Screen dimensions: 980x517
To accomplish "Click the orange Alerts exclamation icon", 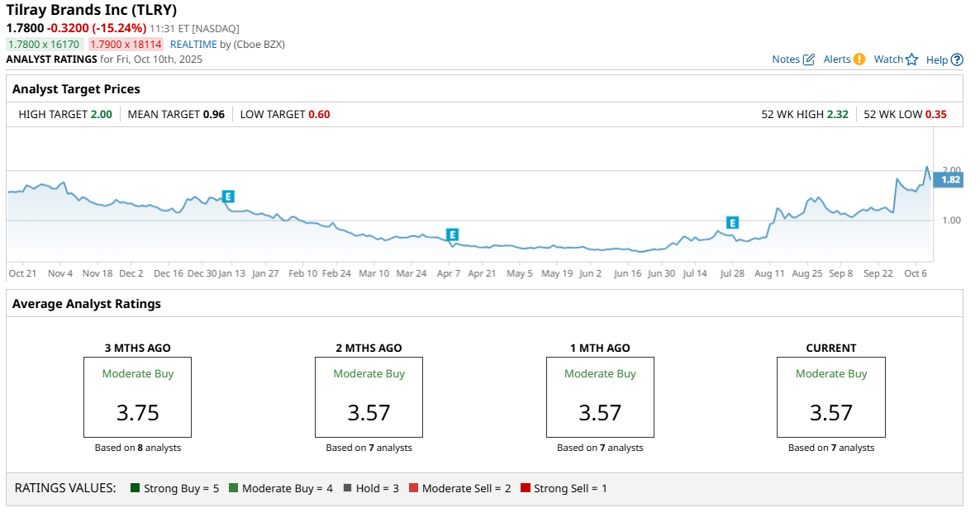I will click(859, 59).
